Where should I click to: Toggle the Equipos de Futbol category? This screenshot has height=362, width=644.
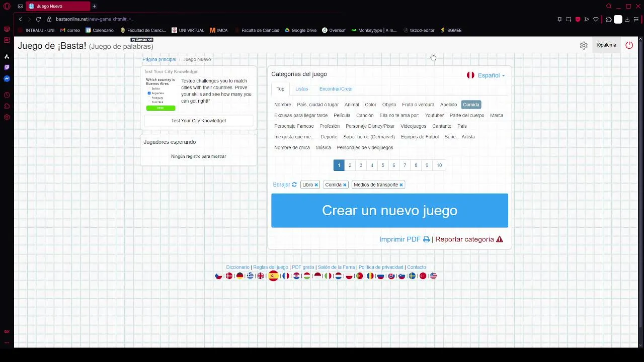coord(420,137)
